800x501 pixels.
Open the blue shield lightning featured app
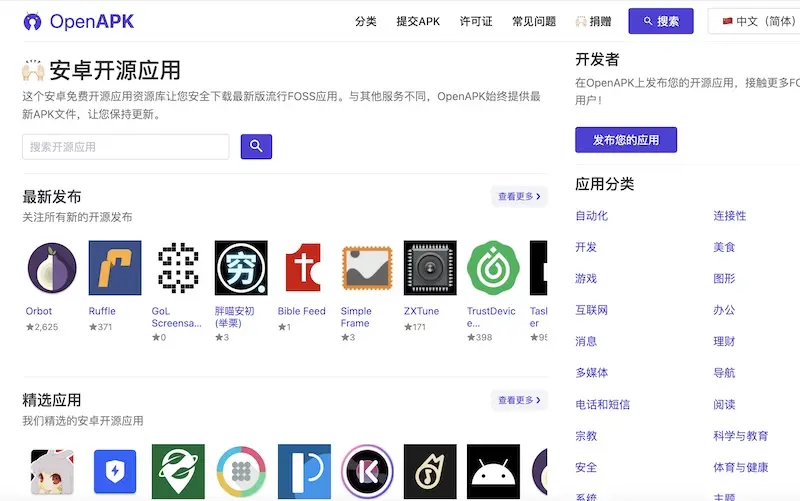pos(115,471)
